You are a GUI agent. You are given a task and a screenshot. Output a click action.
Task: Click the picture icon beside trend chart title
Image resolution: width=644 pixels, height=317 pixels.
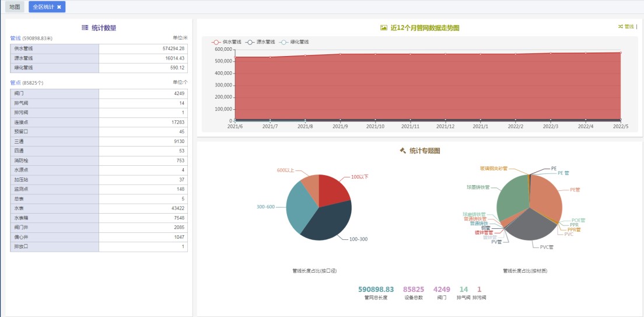tap(383, 27)
